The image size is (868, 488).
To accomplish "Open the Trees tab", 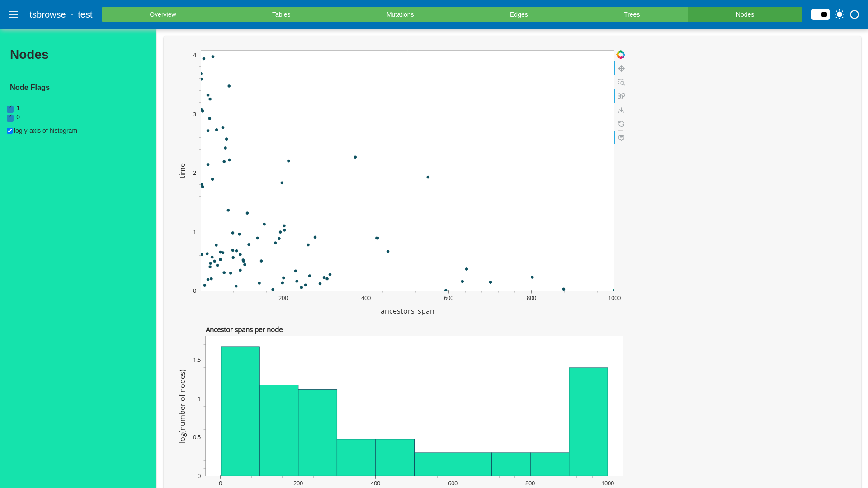I will point(632,14).
